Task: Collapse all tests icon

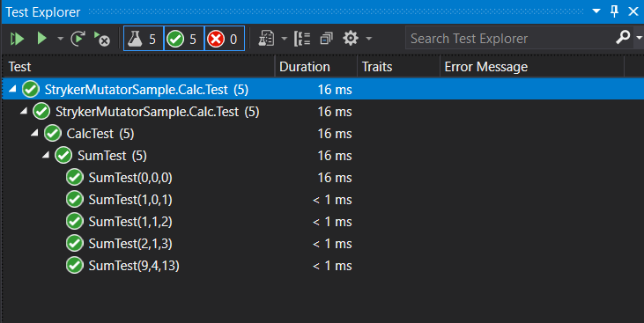Action: [x=327, y=39]
